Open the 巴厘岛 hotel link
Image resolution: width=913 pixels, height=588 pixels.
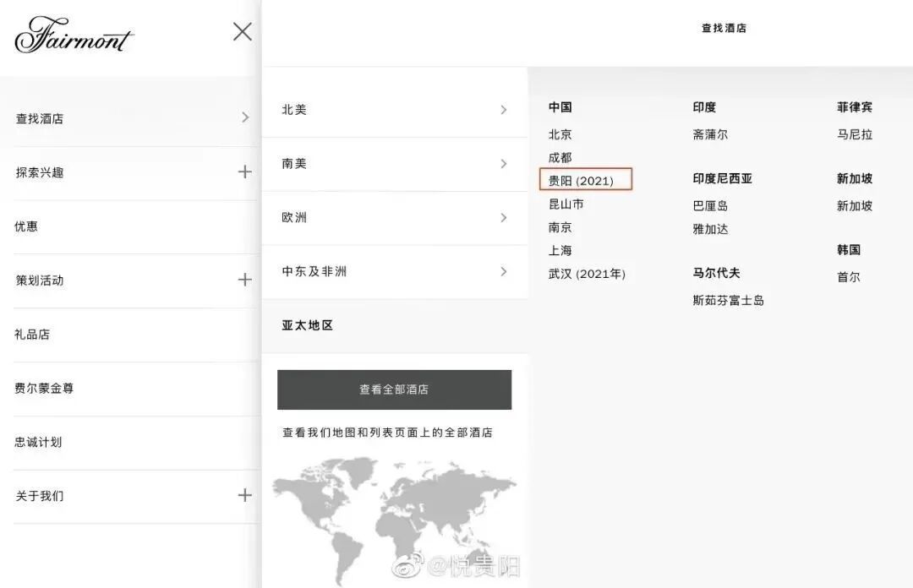click(x=710, y=205)
